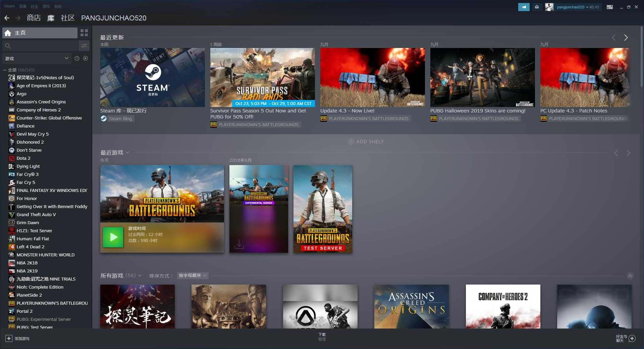Switch to the collections grid view icon

click(x=84, y=33)
